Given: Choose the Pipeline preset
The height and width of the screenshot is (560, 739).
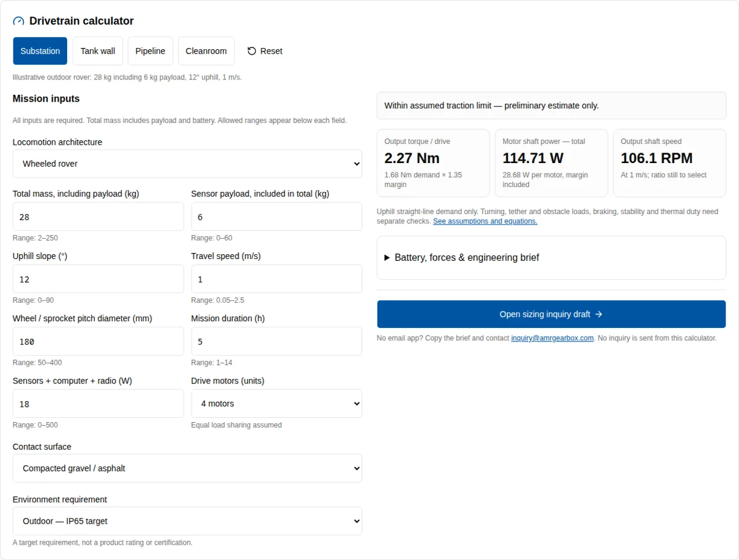Looking at the screenshot, I should [150, 51].
